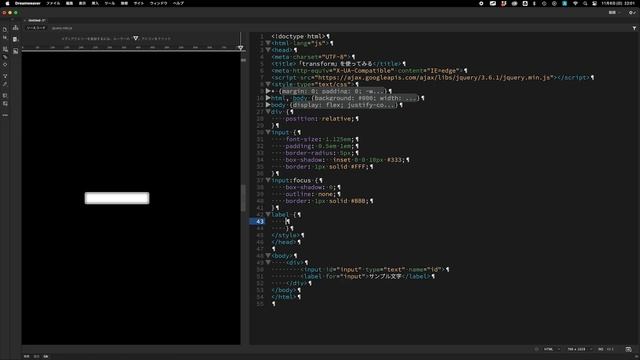Open the サイト menu
640x360 pixels.
coord(139,3)
